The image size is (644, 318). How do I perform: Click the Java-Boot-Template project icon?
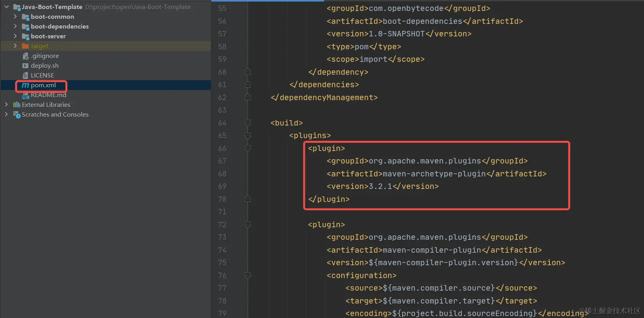tap(16, 7)
